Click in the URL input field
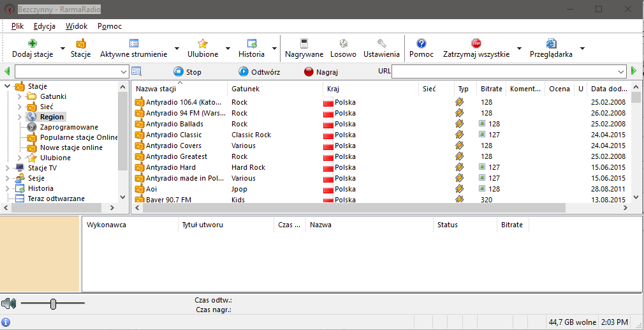644x330 pixels. [x=504, y=72]
